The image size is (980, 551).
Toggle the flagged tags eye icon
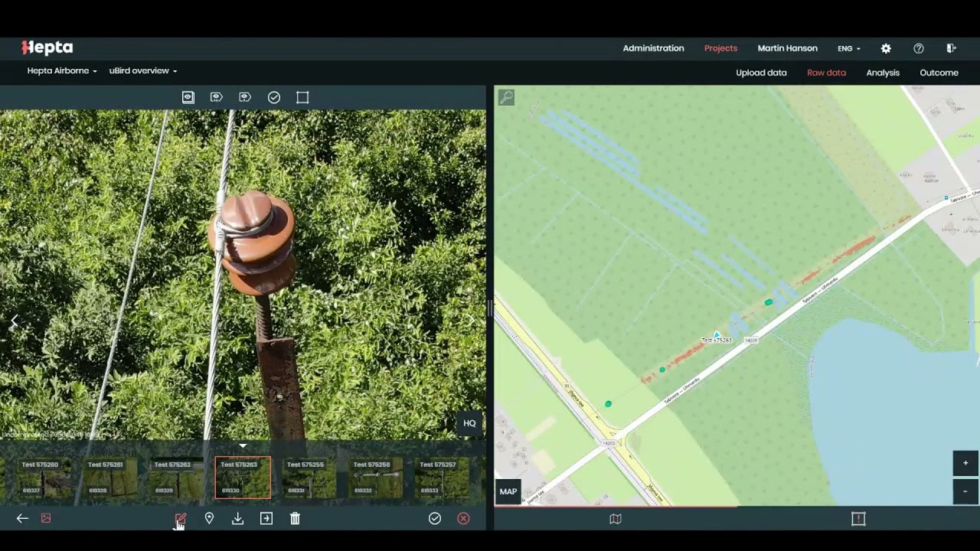[245, 97]
